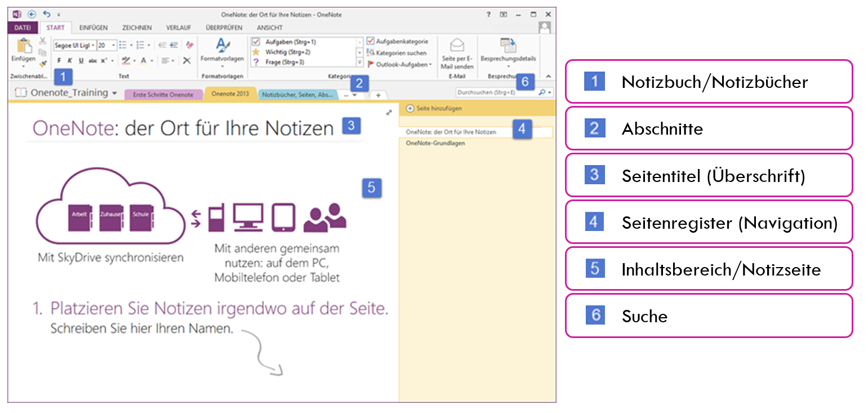Click the help question mark icon

click(x=488, y=15)
